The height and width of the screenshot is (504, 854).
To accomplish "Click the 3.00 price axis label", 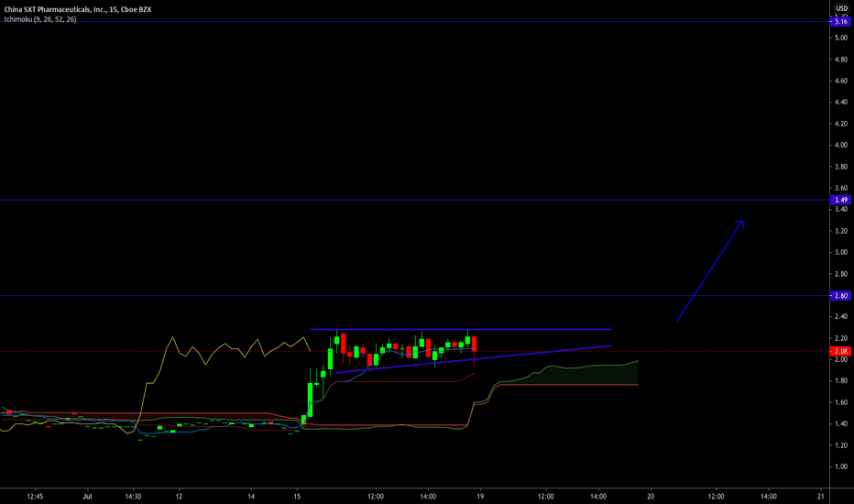I will pos(841,252).
